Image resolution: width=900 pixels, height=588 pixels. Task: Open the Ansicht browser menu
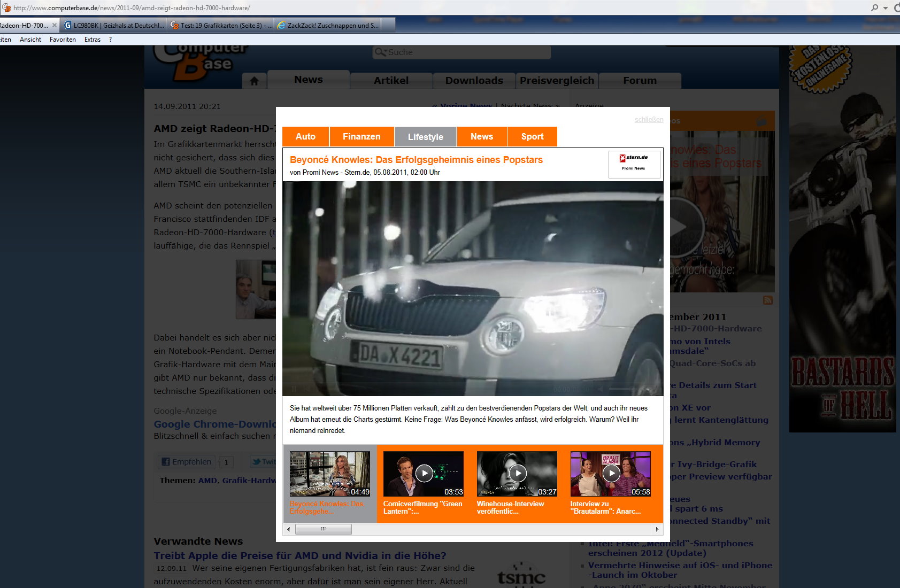(x=30, y=40)
